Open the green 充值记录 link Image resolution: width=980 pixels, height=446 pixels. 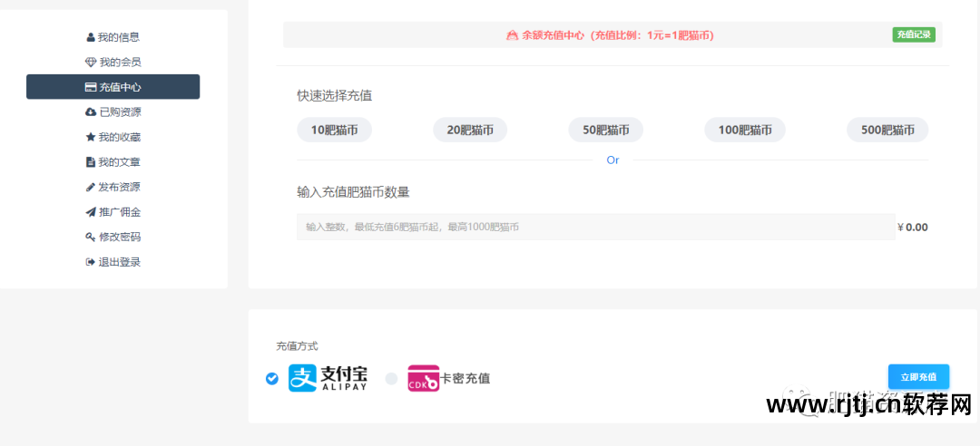coord(913,35)
